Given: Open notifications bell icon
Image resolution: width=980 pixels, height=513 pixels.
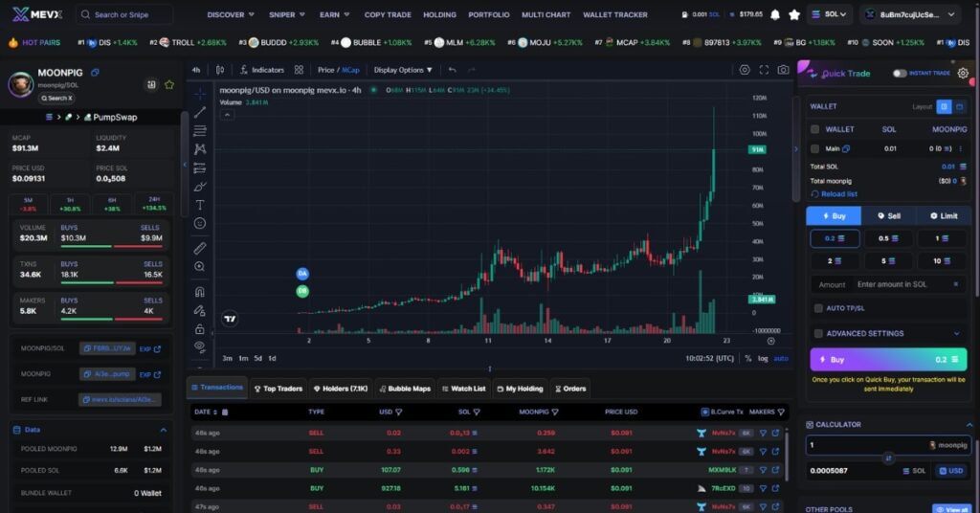Looking at the screenshot, I should point(775,14).
